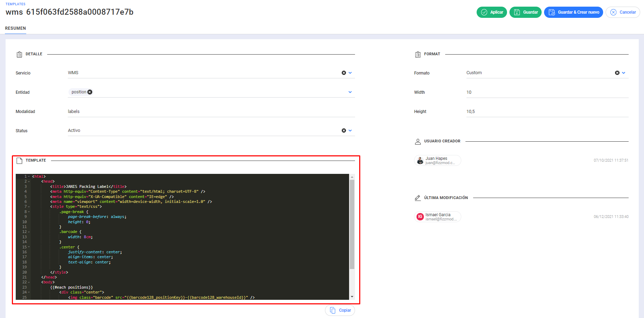
Task: Click the Guardar & Crear nuevo save icon
Action: click(552, 12)
